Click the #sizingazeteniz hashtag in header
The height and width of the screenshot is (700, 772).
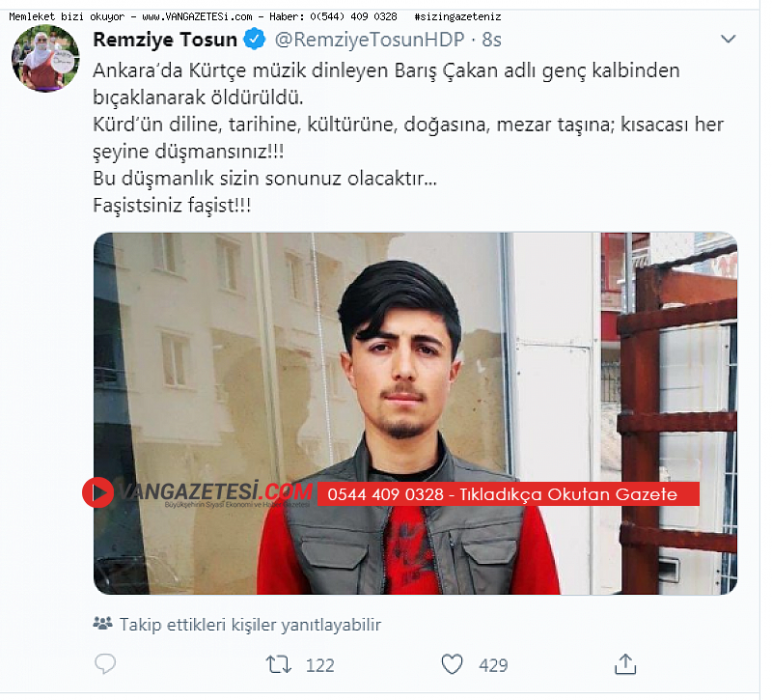(x=457, y=16)
